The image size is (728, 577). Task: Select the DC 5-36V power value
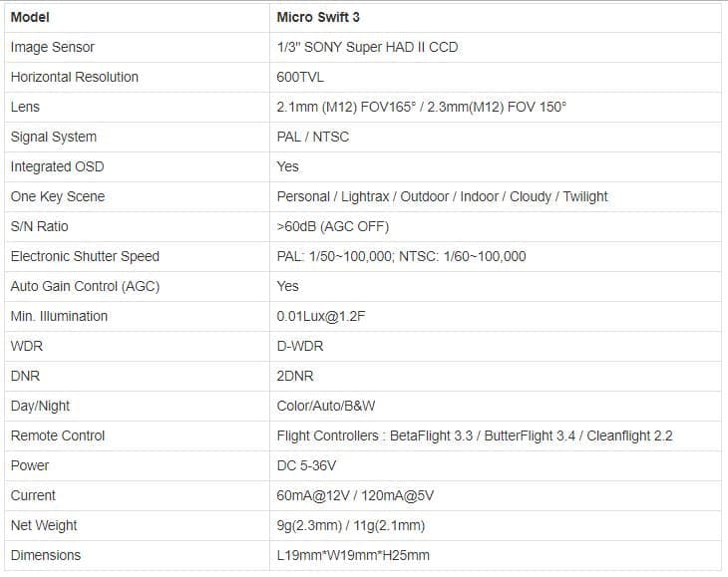click(306, 465)
